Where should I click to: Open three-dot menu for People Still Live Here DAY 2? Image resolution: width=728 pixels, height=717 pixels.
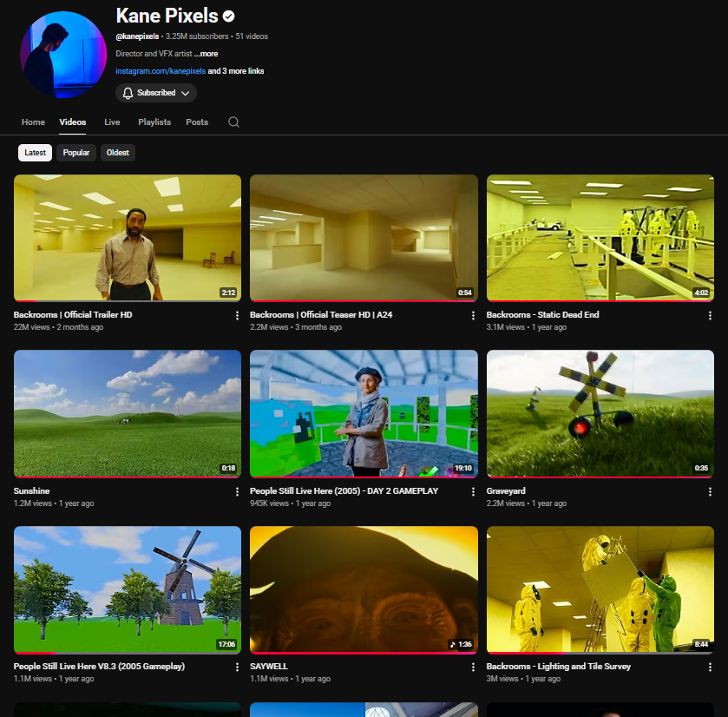(473, 492)
